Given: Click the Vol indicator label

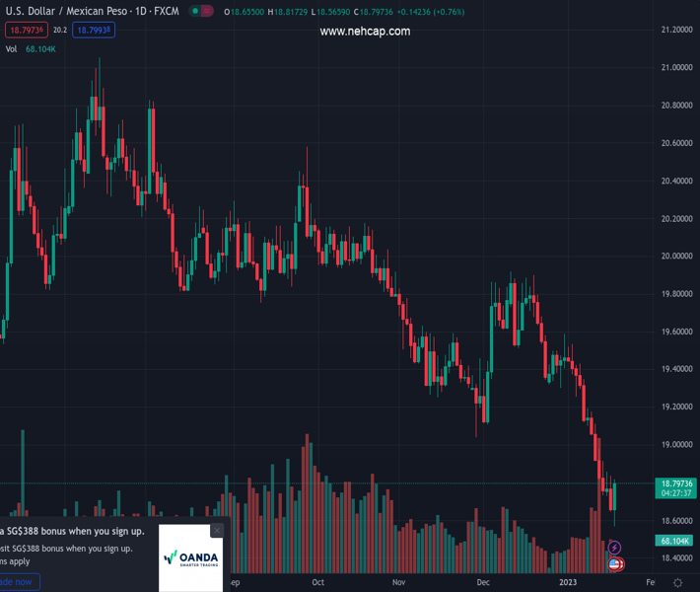Looking at the screenshot, I should click(11, 48).
